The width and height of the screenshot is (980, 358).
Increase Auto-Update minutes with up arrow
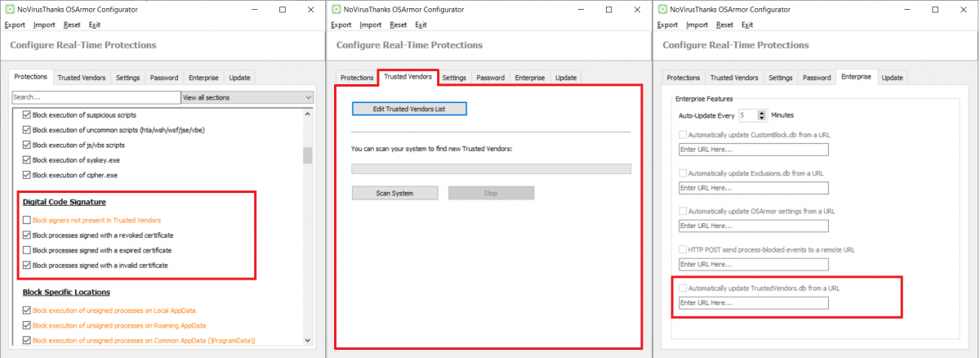(x=763, y=113)
